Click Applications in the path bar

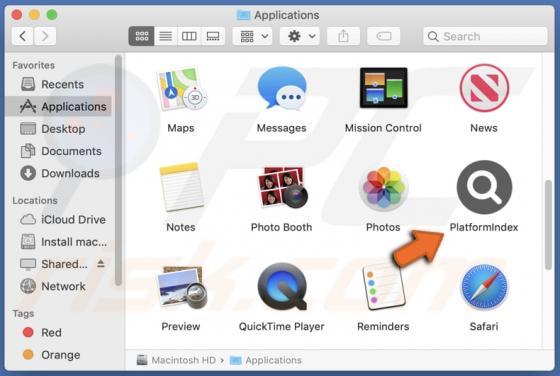266,360
